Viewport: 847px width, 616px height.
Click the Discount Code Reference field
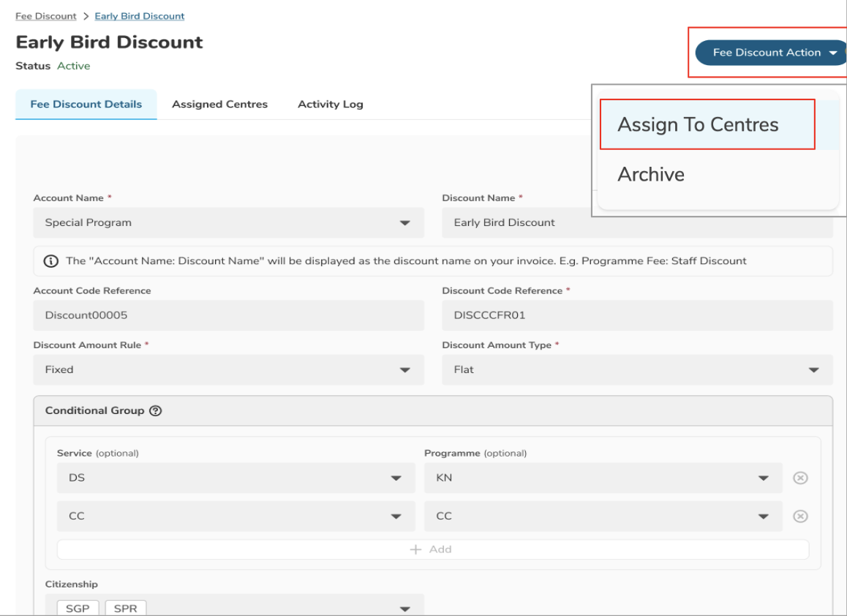click(636, 315)
